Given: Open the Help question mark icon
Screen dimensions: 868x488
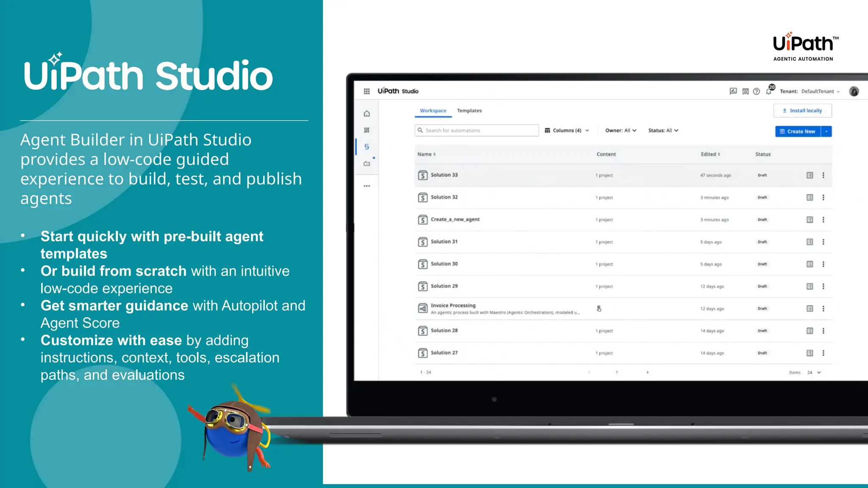Looking at the screenshot, I should (x=757, y=91).
